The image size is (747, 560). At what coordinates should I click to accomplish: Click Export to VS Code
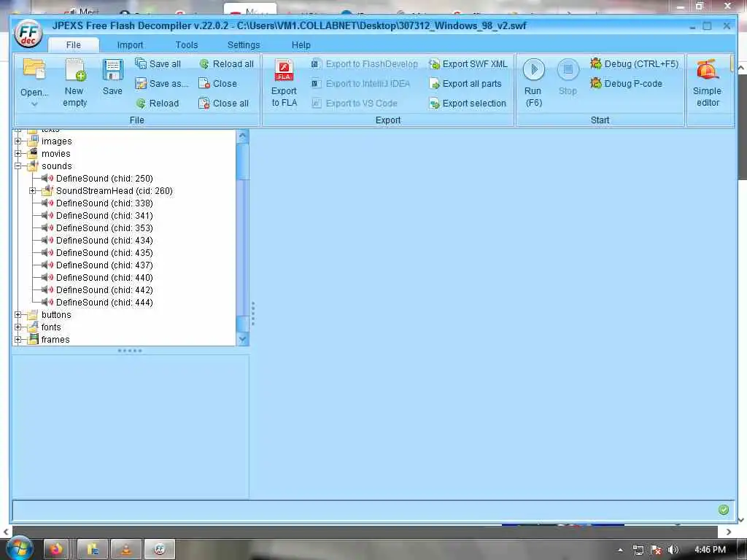pyautogui.click(x=355, y=104)
